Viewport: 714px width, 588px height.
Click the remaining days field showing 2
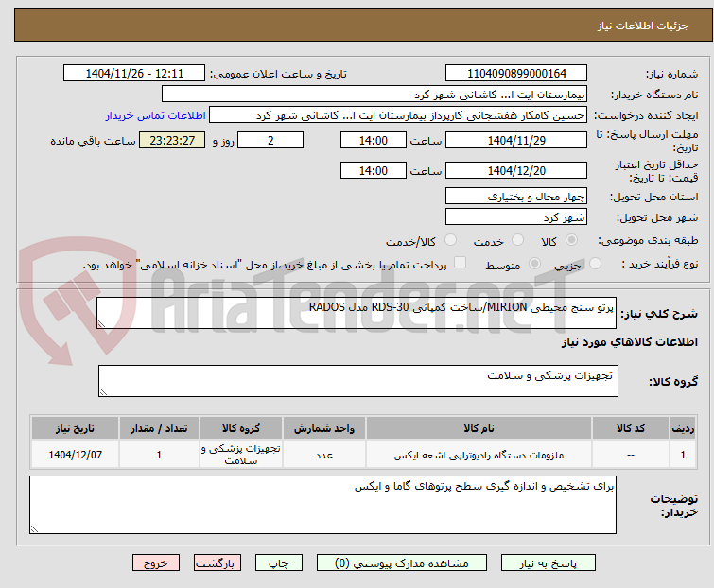pyautogui.click(x=270, y=140)
